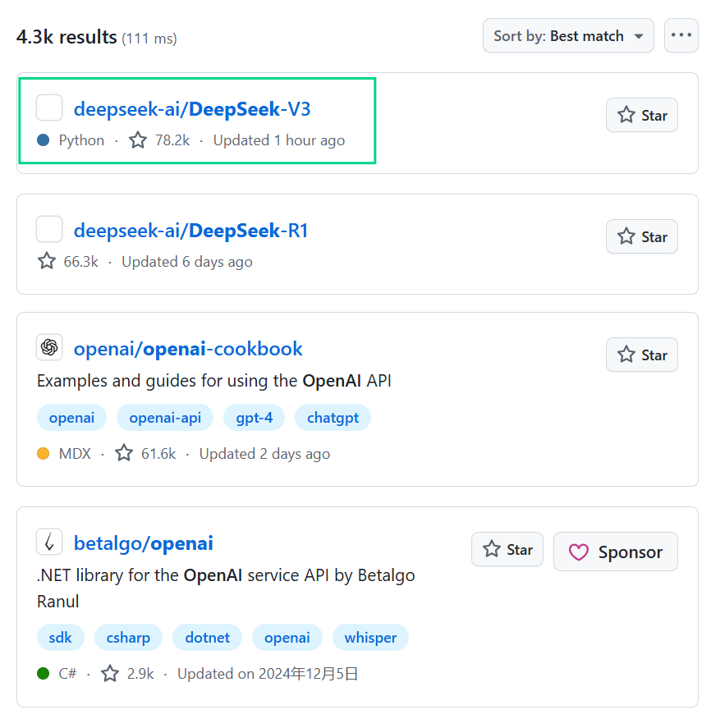
Task: Click the blue Python language dot
Action: point(44,140)
